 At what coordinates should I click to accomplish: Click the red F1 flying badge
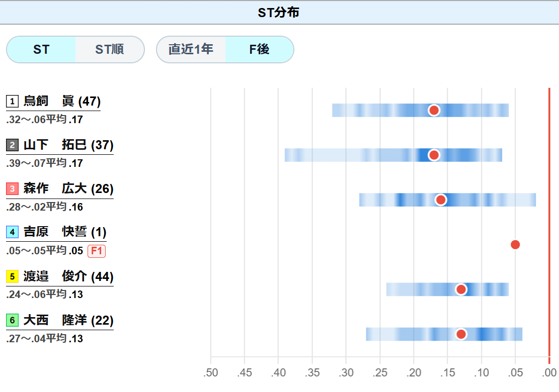(97, 251)
